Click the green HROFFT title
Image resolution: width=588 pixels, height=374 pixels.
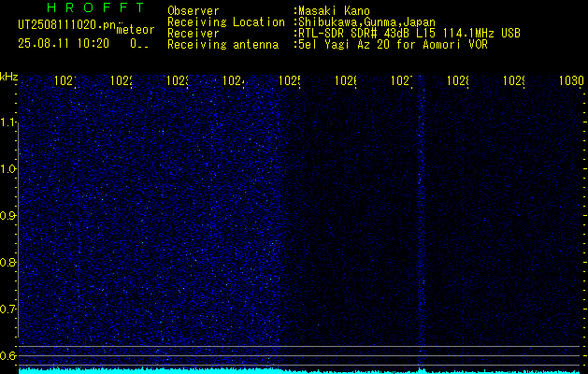[x=96, y=7]
